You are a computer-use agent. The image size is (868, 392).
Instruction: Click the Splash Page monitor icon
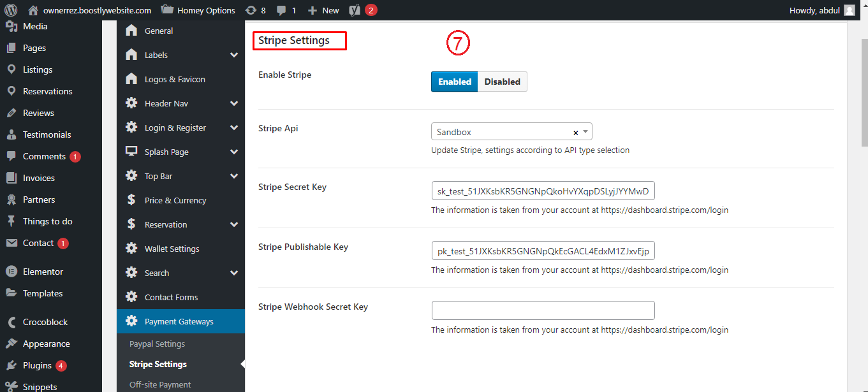(x=131, y=152)
